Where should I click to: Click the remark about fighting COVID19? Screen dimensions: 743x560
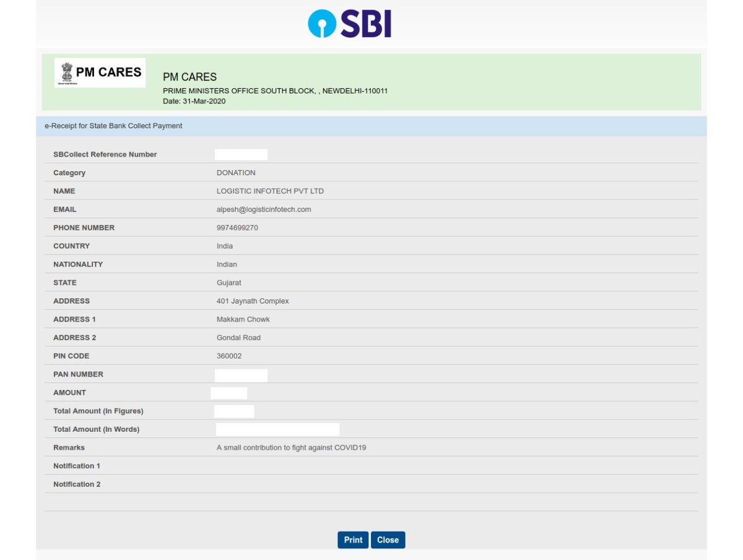click(x=291, y=447)
